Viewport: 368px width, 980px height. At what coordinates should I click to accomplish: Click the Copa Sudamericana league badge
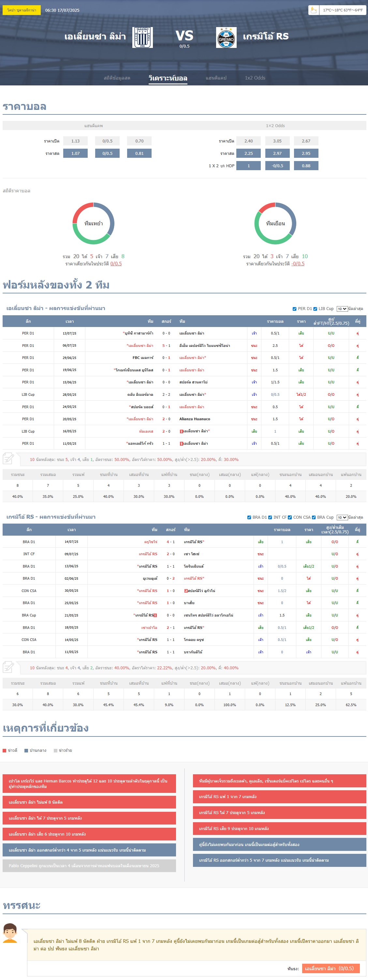click(x=22, y=10)
